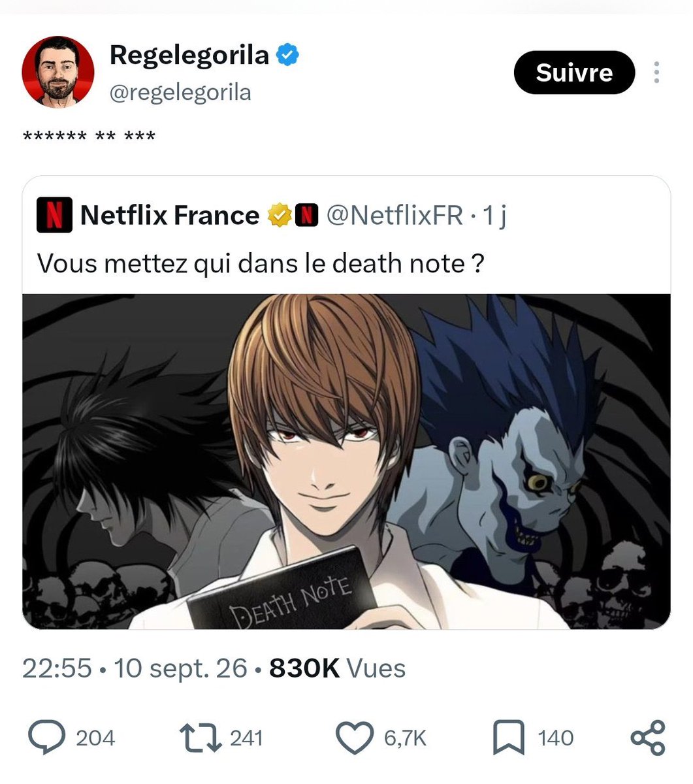
Task: Click the Netflix France account name
Action: 169,215
